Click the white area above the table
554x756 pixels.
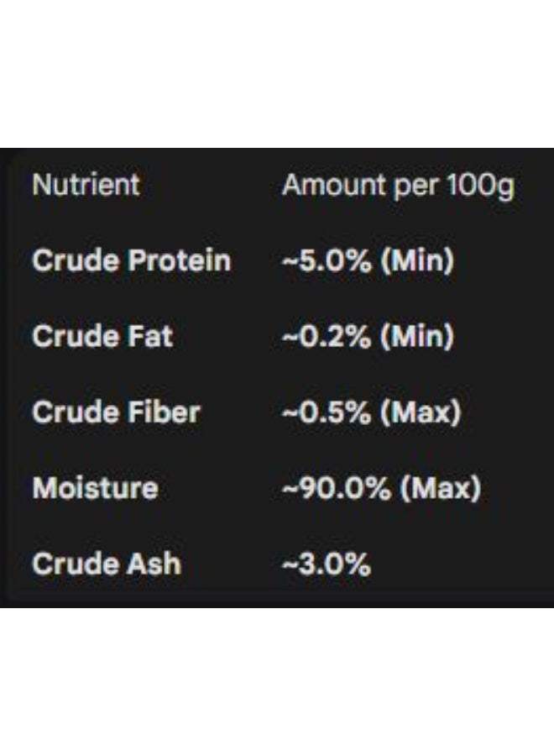(277, 74)
